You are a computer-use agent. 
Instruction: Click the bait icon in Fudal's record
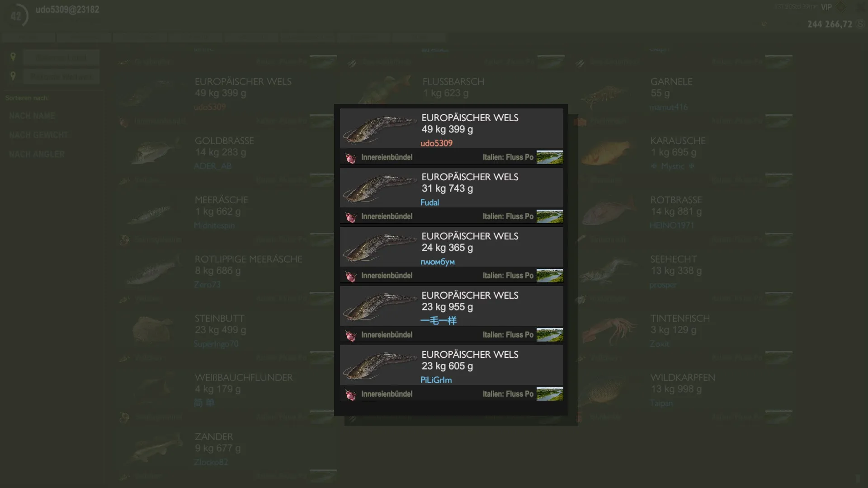(x=350, y=217)
